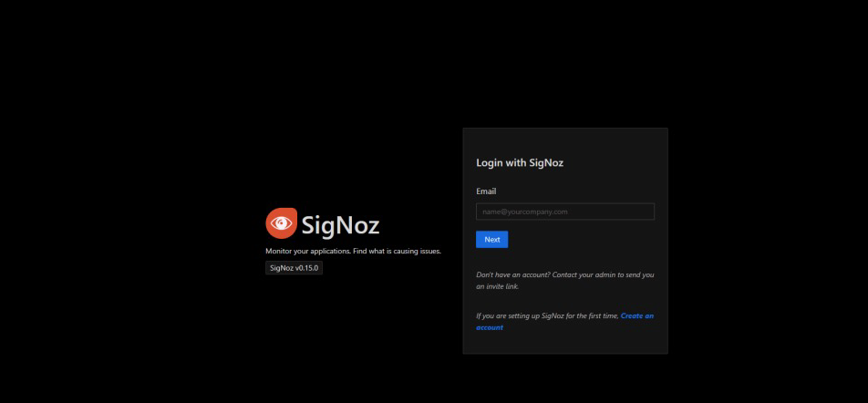This screenshot has height=403, width=868.
Task: Click the word 'account' in blue link
Action: tap(490, 327)
